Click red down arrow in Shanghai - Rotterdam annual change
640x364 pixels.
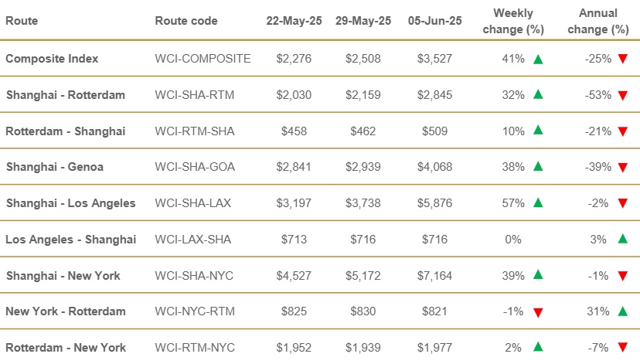(622, 95)
